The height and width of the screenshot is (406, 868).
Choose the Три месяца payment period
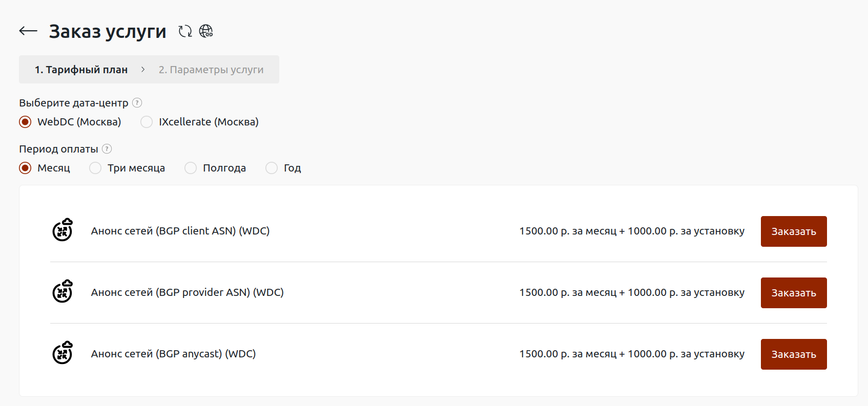click(95, 168)
